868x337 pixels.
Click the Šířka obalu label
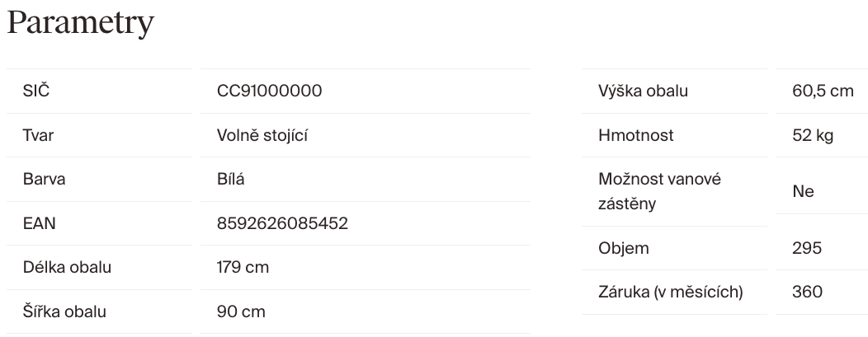64,312
